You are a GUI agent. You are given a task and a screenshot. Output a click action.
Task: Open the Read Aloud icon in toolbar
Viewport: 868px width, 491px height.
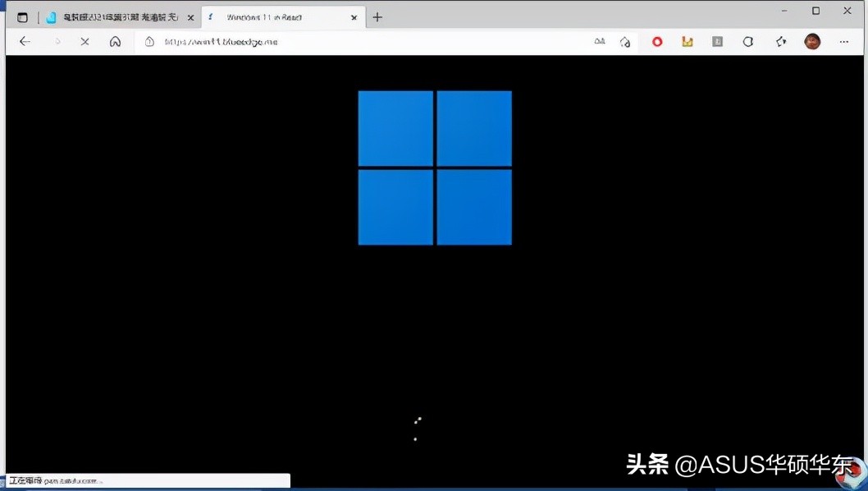(600, 41)
